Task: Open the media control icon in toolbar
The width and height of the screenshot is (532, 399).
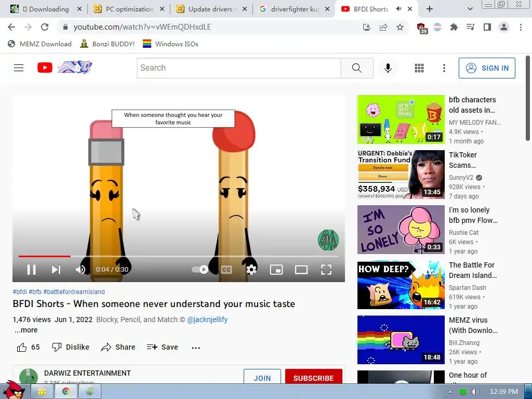Action: click(471, 27)
